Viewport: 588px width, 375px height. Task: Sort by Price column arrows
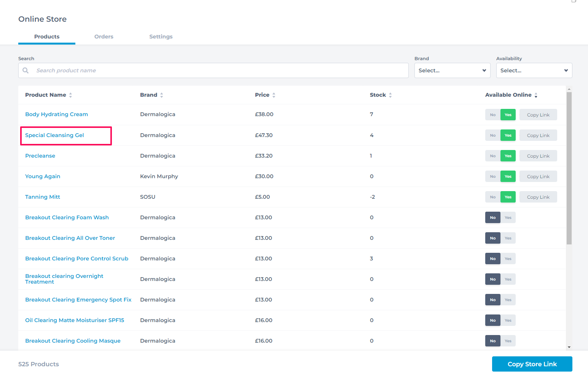point(274,95)
